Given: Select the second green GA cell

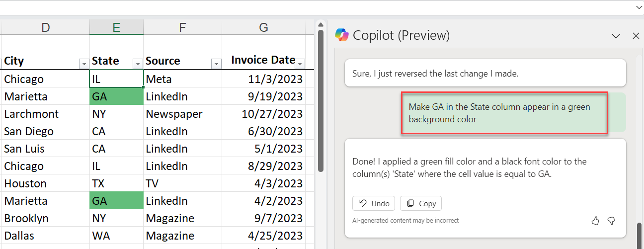Looking at the screenshot, I should [x=116, y=201].
